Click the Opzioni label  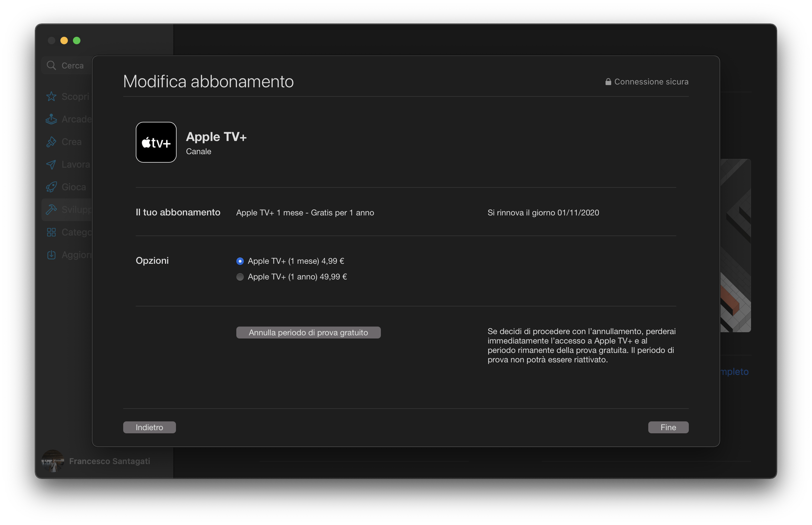152,261
